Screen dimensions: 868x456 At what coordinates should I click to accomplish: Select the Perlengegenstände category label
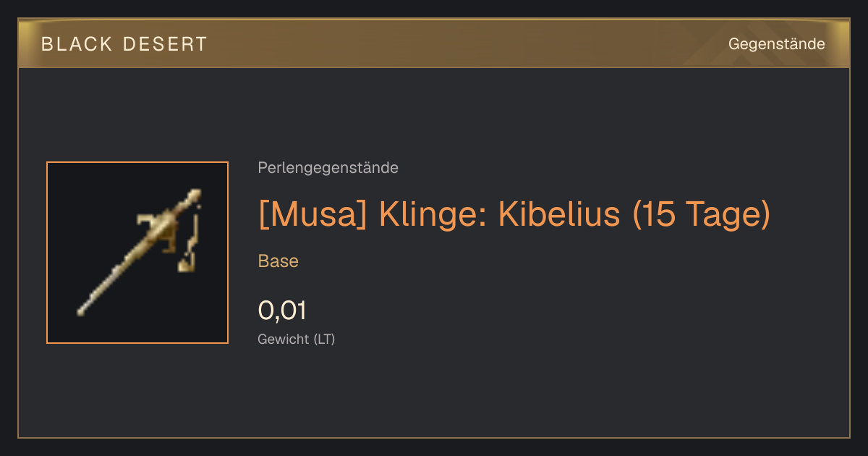point(328,168)
